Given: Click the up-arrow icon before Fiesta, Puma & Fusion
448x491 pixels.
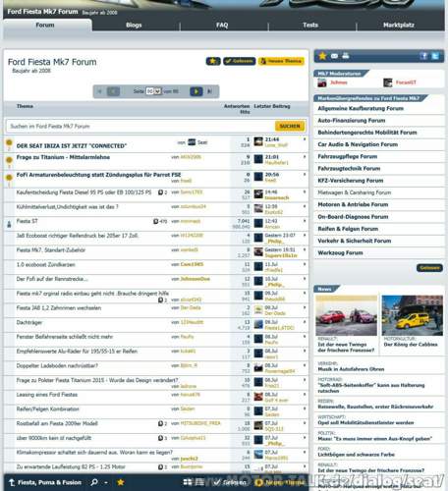Looking at the screenshot, I should [12, 482].
